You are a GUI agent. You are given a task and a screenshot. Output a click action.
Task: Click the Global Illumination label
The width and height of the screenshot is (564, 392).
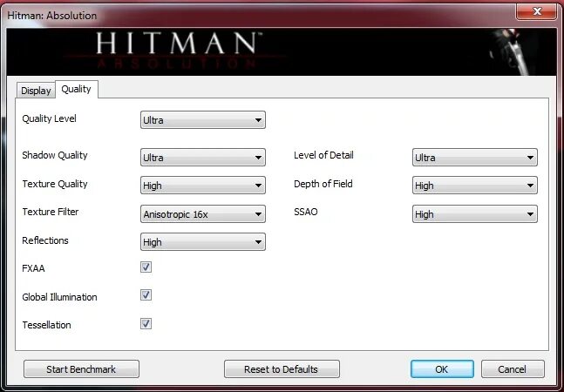[59, 297]
